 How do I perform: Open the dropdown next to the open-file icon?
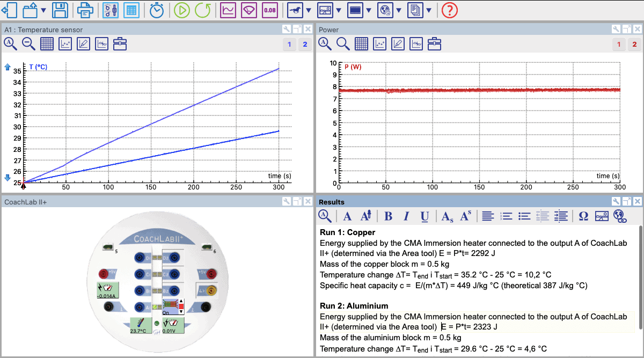43,10
